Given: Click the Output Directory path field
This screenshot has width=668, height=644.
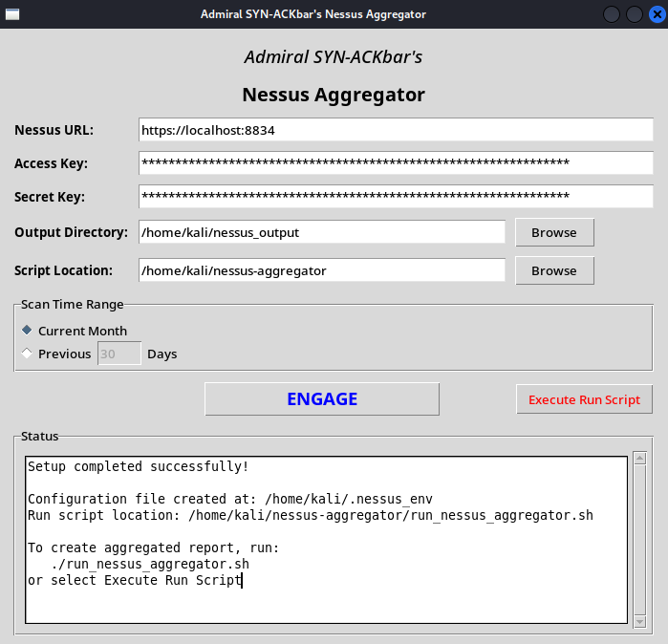Looking at the screenshot, I should tap(322, 232).
